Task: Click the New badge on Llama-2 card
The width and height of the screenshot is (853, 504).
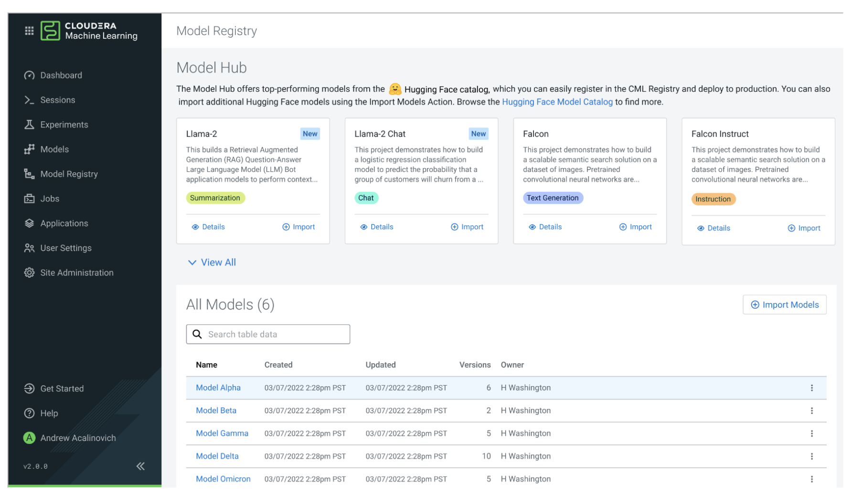Action: (x=310, y=134)
